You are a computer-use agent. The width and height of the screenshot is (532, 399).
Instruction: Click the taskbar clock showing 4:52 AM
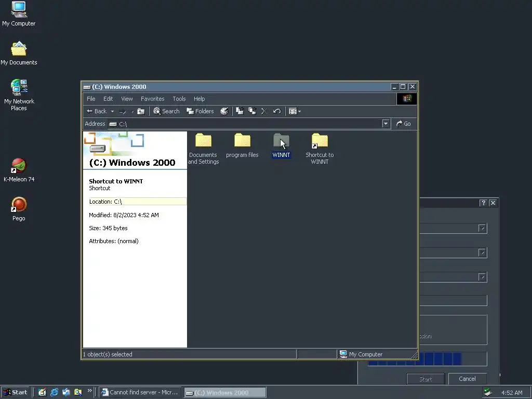[x=512, y=393]
